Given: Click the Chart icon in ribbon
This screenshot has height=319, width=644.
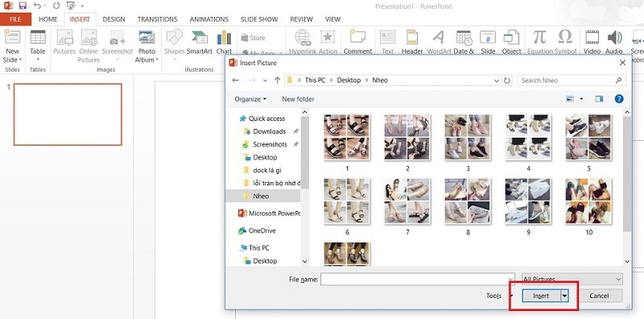Looking at the screenshot, I should [x=224, y=37].
